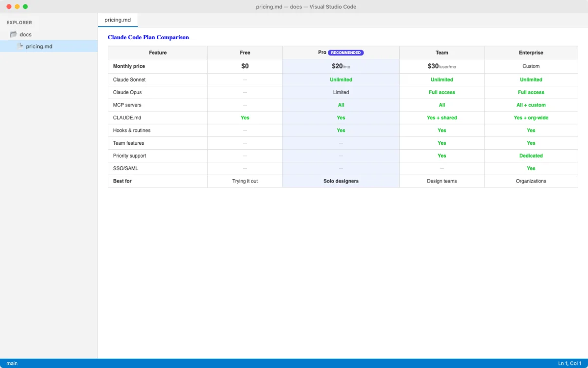Click Yes for Hooks & routines under Team

[442, 131]
